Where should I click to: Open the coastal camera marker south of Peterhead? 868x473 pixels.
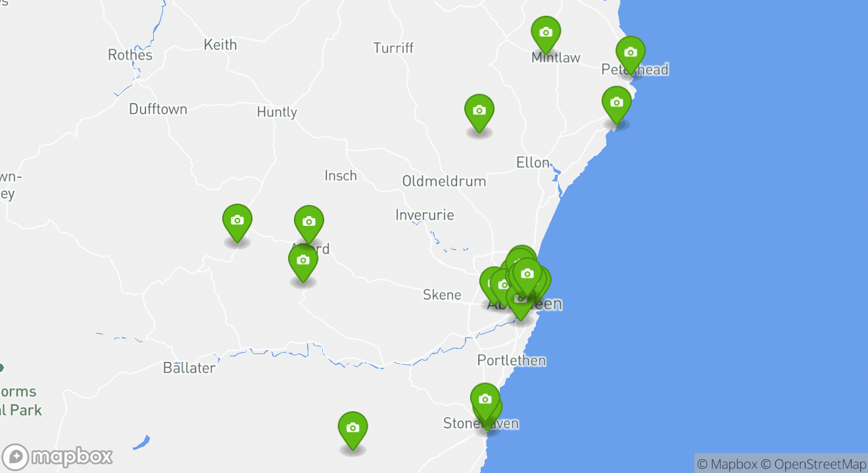pos(617,103)
